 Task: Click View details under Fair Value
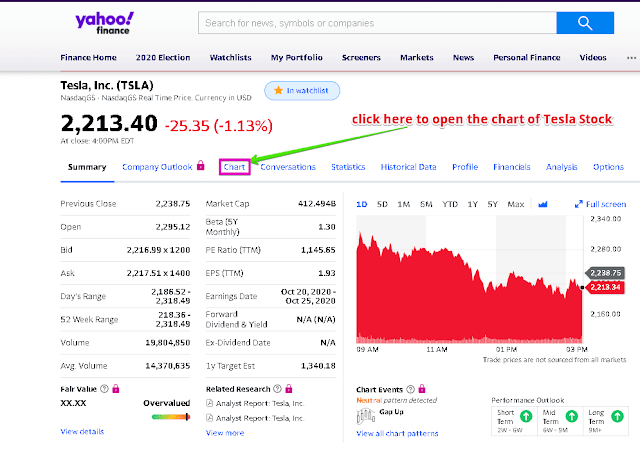[82, 431]
